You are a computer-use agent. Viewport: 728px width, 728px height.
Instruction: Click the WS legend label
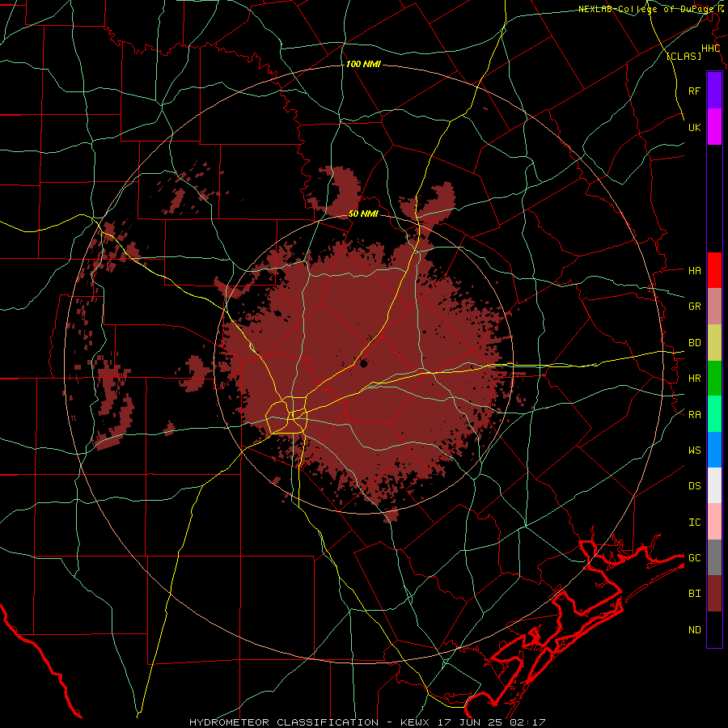(x=694, y=451)
